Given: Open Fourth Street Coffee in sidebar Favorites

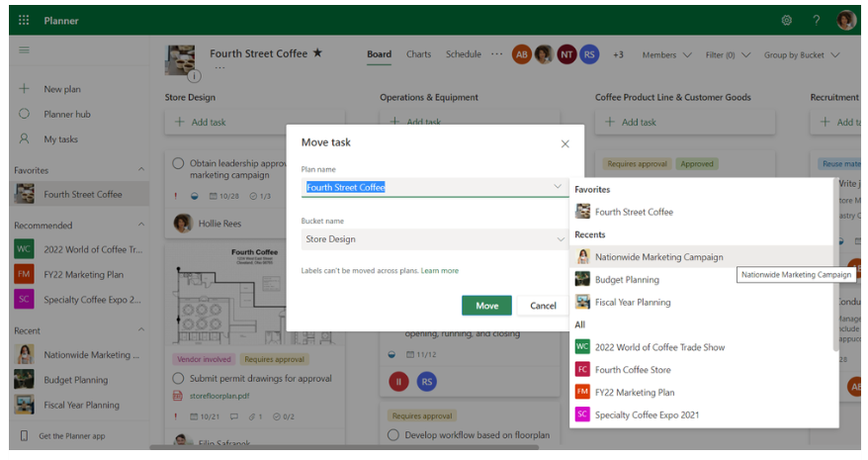Looking at the screenshot, I should tap(80, 194).
